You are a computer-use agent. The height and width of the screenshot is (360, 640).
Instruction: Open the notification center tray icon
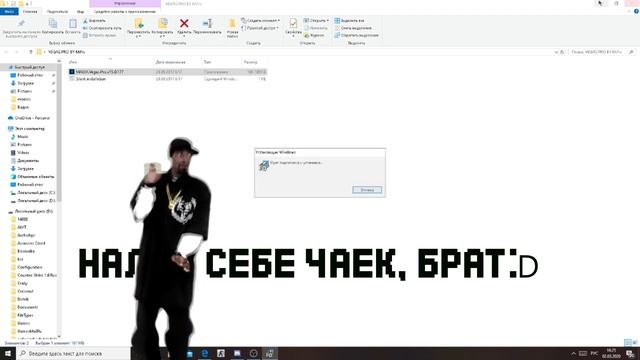(x=630, y=353)
